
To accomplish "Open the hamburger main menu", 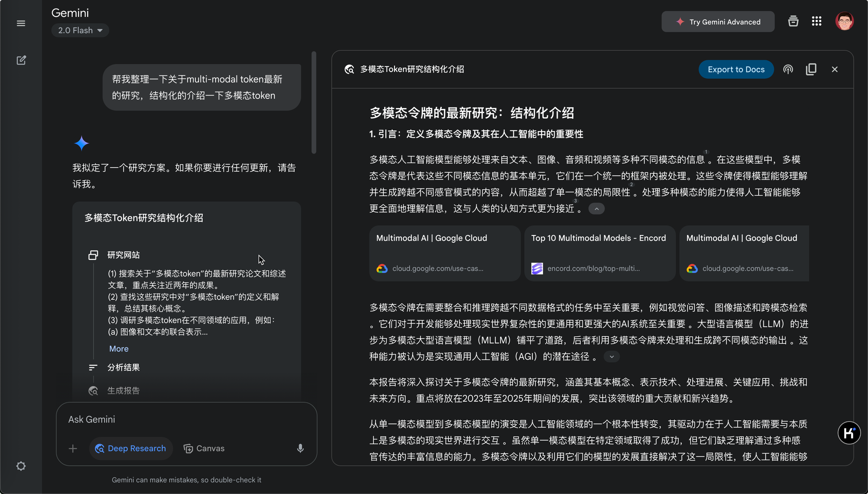I will tap(21, 23).
